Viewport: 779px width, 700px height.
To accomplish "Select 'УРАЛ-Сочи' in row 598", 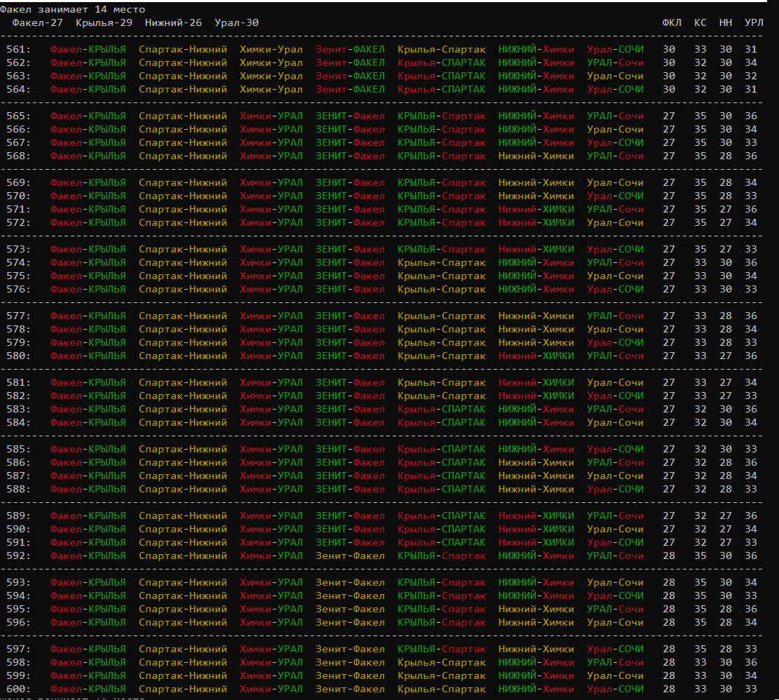I will (615, 662).
